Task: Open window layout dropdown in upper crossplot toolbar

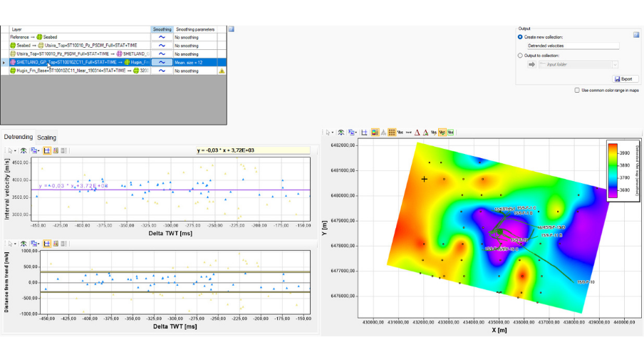Action: click(x=38, y=151)
